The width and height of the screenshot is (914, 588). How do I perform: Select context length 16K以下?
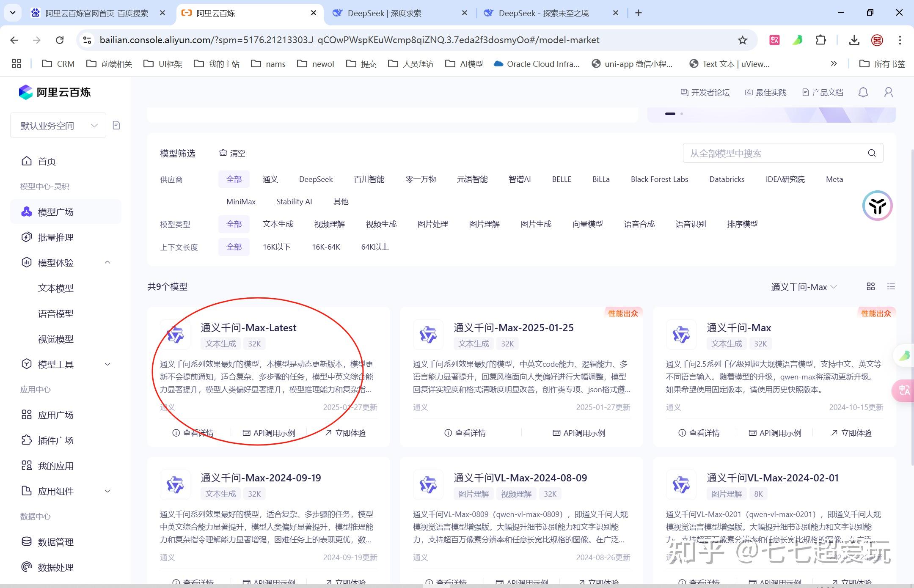[x=277, y=247]
